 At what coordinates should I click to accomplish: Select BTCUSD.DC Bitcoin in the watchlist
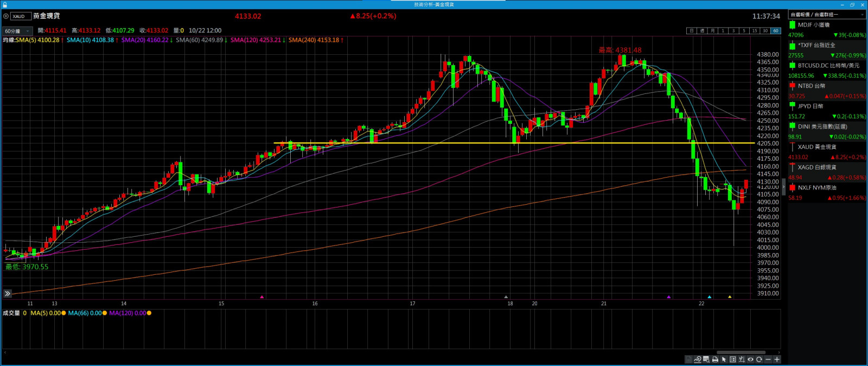[827, 66]
